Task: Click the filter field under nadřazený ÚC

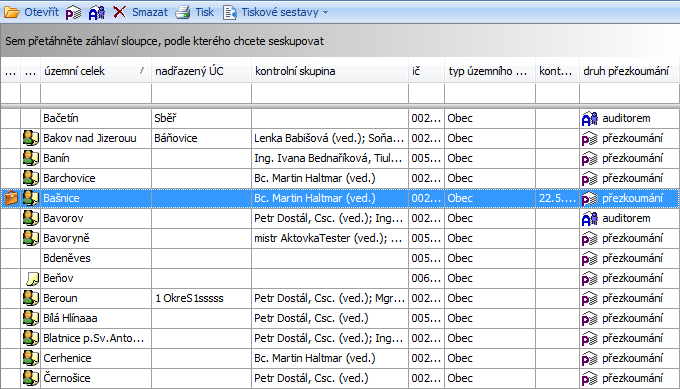Action: (201, 93)
